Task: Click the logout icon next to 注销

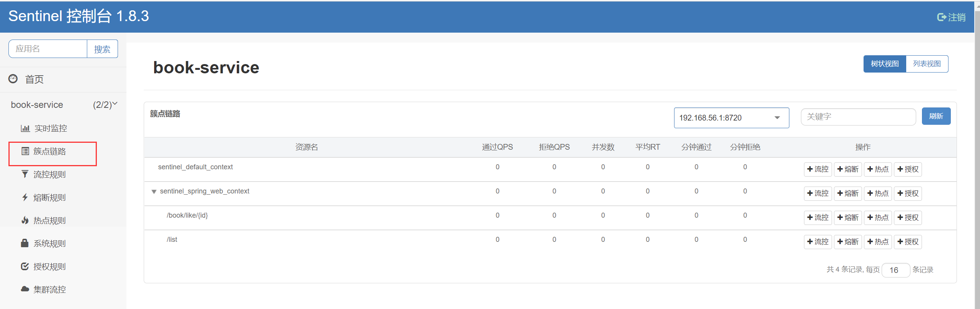Action: click(x=942, y=17)
